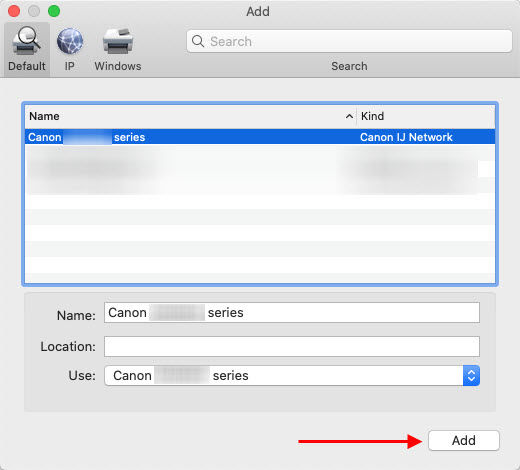Click into the Location field
This screenshot has width=520, height=470.
click(292, 346)
